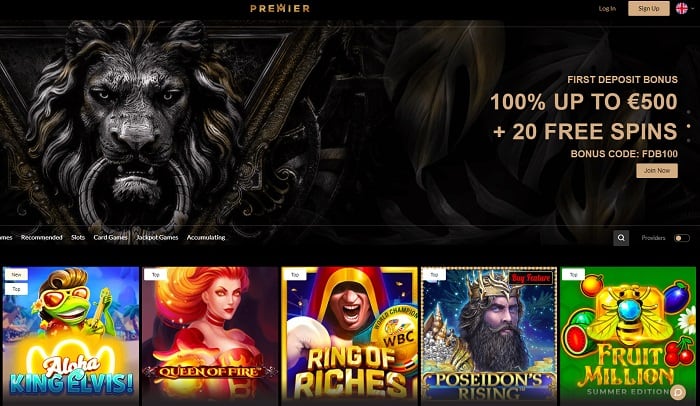Open the game search magnifier icon
This screenshot has height=406, width=700.
click(621, 238)
